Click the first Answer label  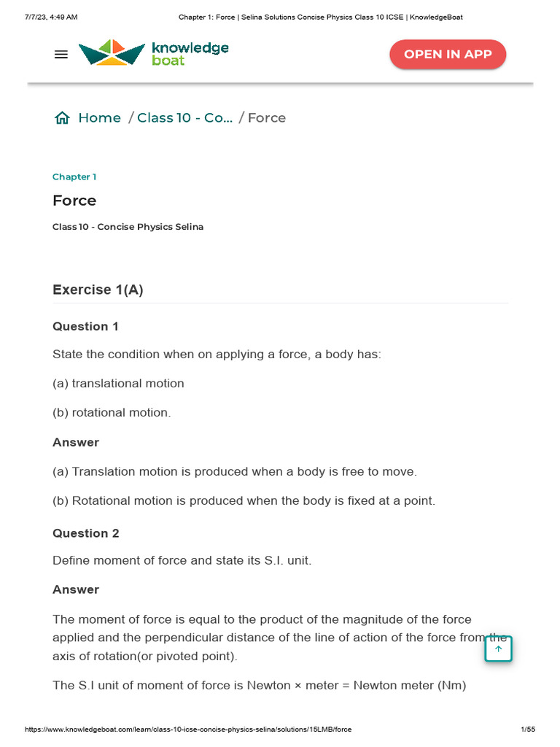[76, 442]
